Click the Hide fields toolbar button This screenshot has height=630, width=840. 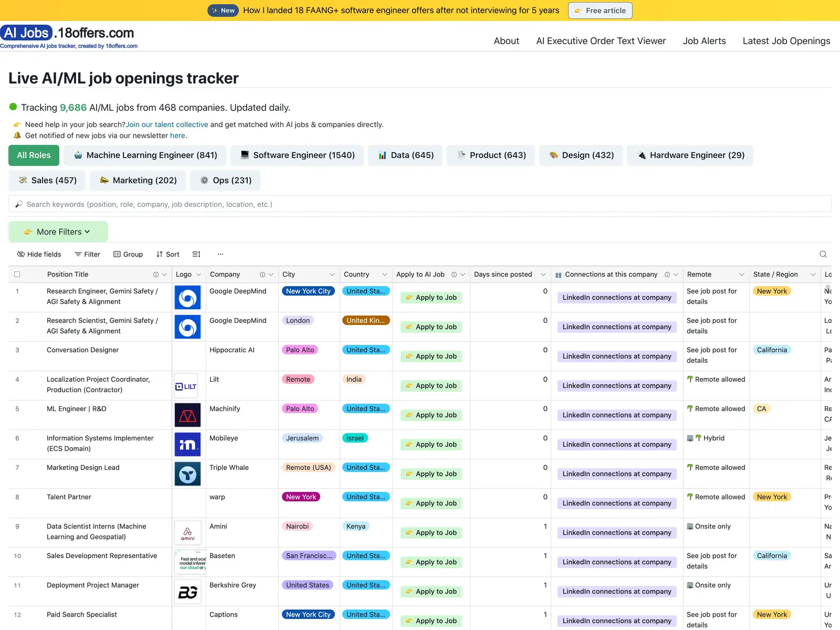tap(39, 254)
